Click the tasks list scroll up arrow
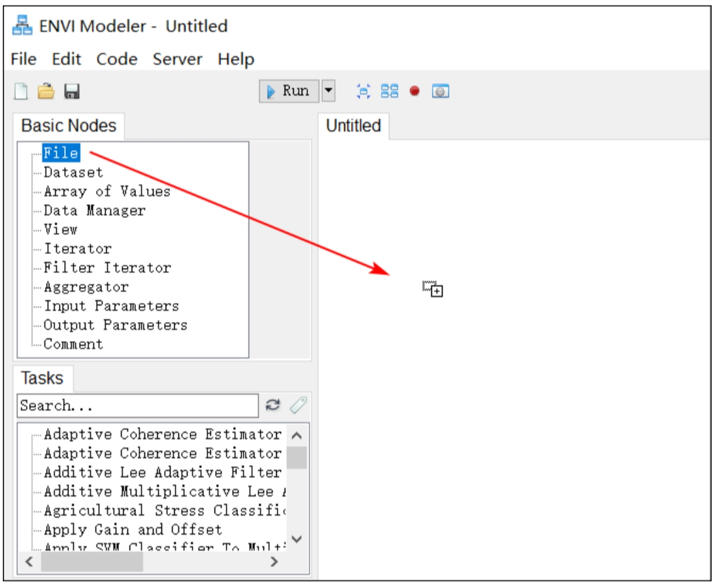 pos(297,436)
